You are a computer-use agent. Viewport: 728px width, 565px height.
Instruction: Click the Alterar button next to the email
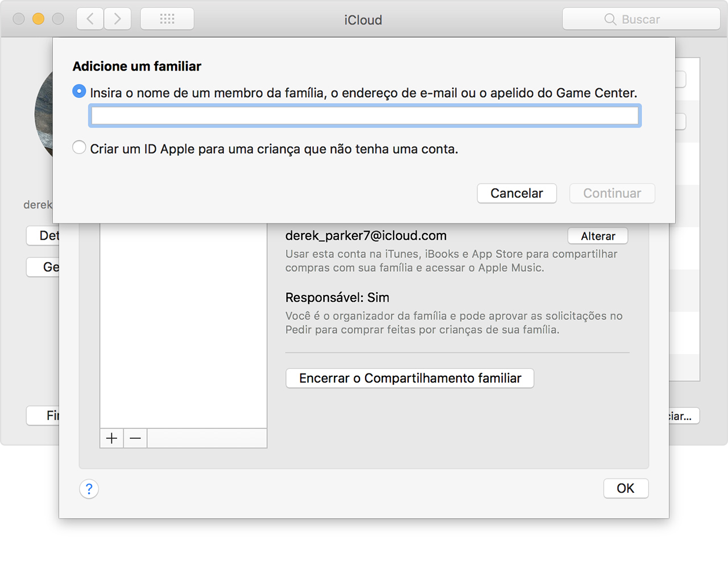click(x=598, y=236)
